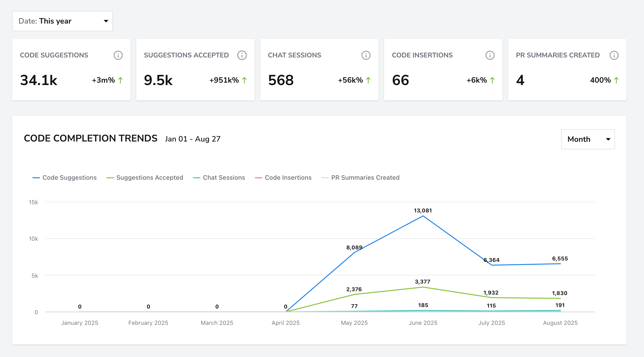
Task: Open the info icon for Code Insertions
Action: 490,55
